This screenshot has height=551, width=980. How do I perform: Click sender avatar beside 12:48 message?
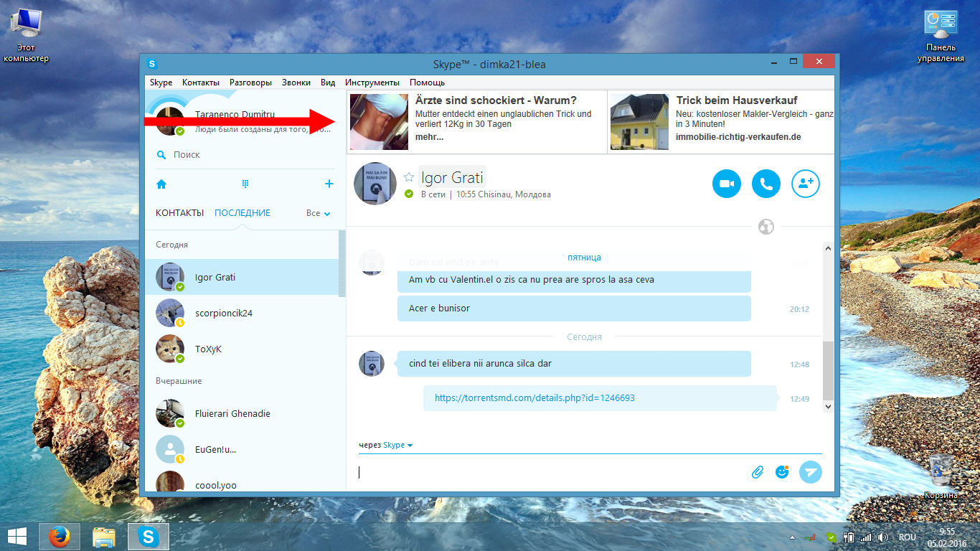coord(372,364)
